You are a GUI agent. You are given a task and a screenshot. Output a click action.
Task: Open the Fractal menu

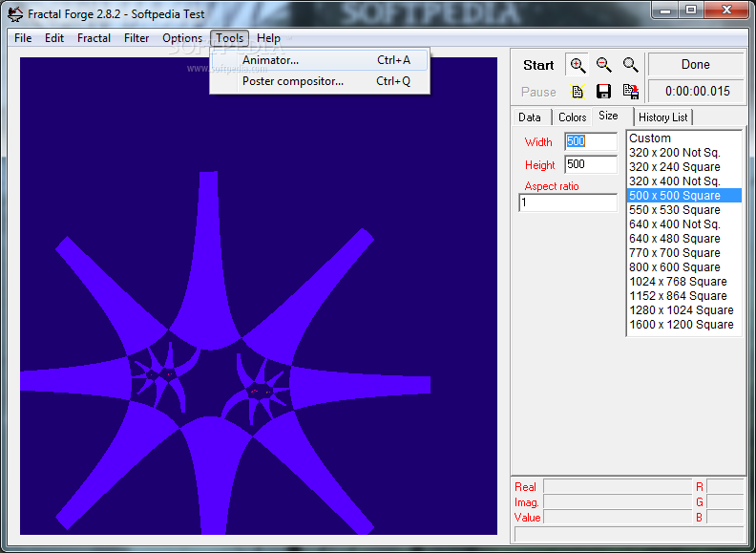[94, 38]
